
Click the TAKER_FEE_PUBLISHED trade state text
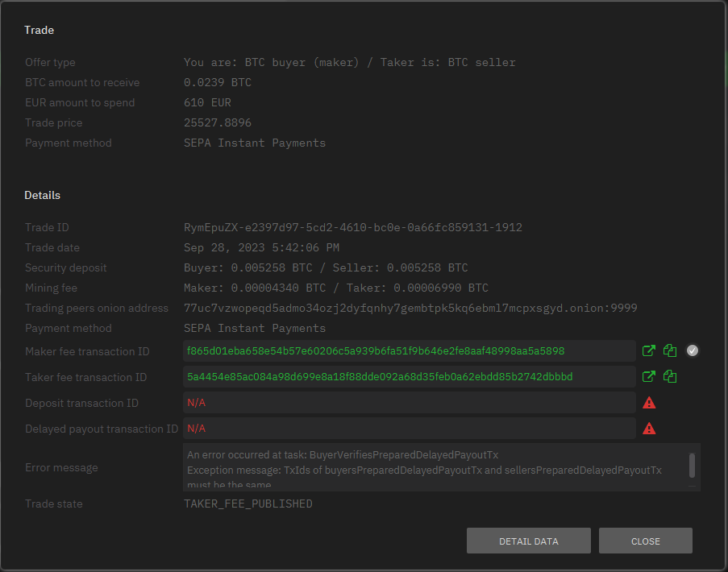(x=248, y=504)
